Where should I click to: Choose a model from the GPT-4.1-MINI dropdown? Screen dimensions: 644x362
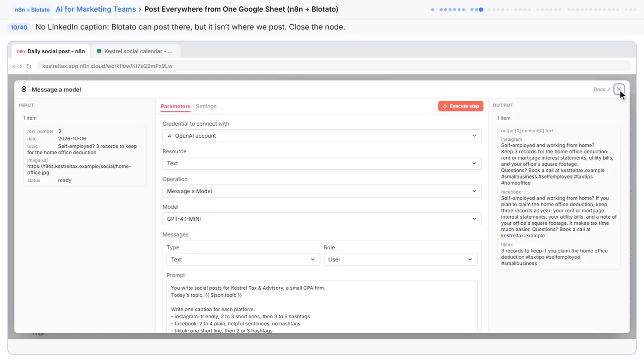click(x=322, y=219)
